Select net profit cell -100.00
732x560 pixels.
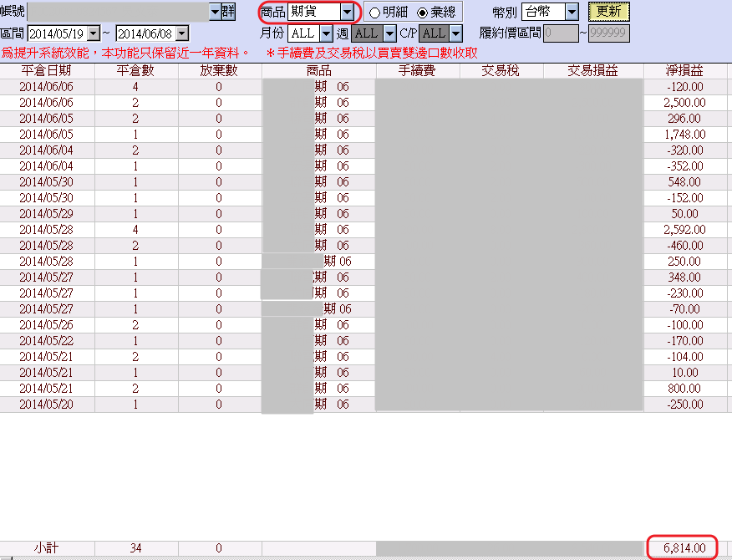click(x=685, y=325)
